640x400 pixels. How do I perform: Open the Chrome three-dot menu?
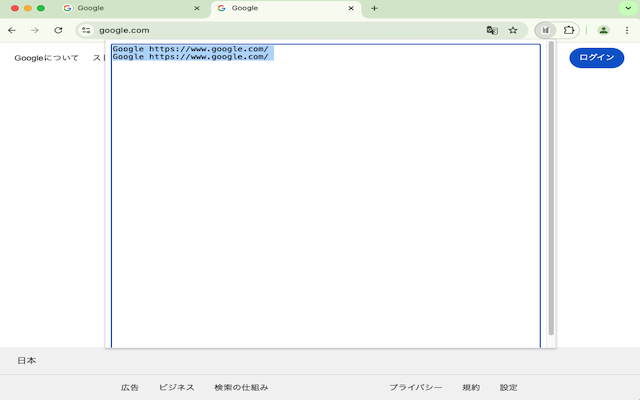[626, 30]
